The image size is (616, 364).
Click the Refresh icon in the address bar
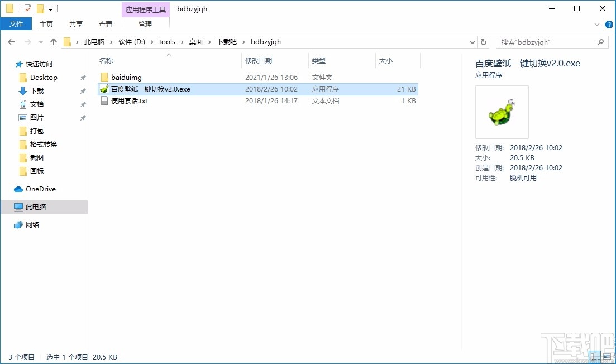(484, 42)
